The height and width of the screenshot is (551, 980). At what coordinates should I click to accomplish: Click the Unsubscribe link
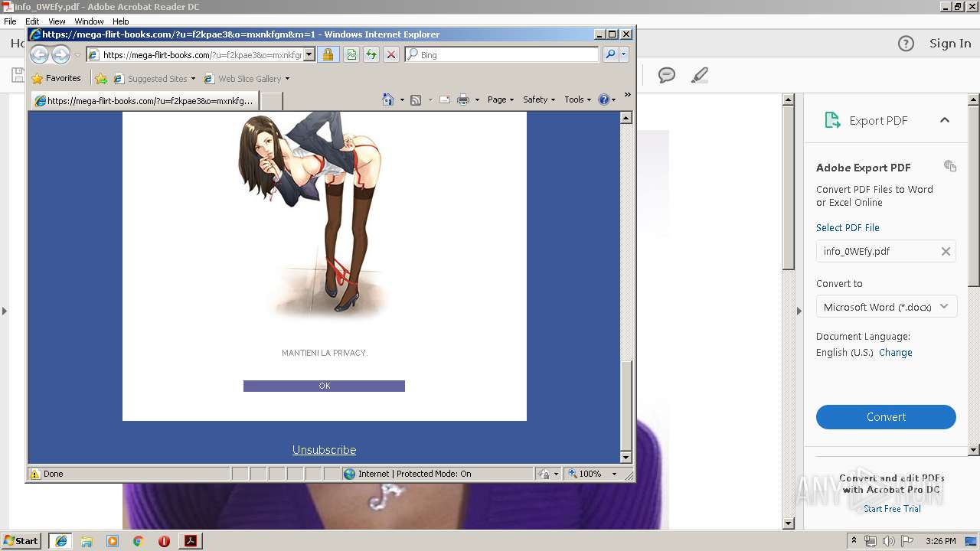(x=324, y=450)
